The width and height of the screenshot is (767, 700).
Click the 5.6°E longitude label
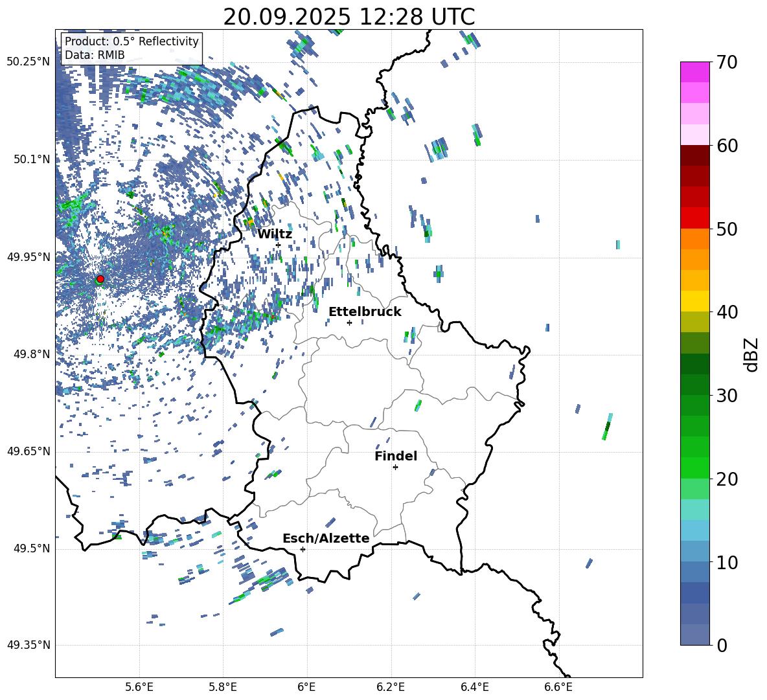[139, 687]
